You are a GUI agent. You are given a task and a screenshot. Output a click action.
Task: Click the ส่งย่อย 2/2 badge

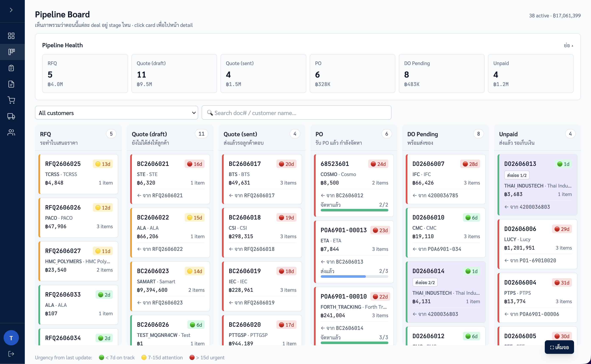tap(425, 282)
